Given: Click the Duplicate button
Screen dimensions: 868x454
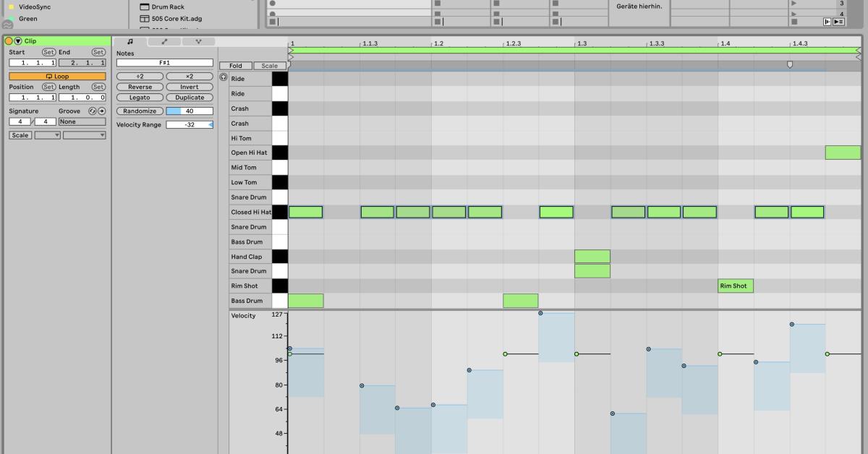Looking at the screenshot, I should (190, 97).
